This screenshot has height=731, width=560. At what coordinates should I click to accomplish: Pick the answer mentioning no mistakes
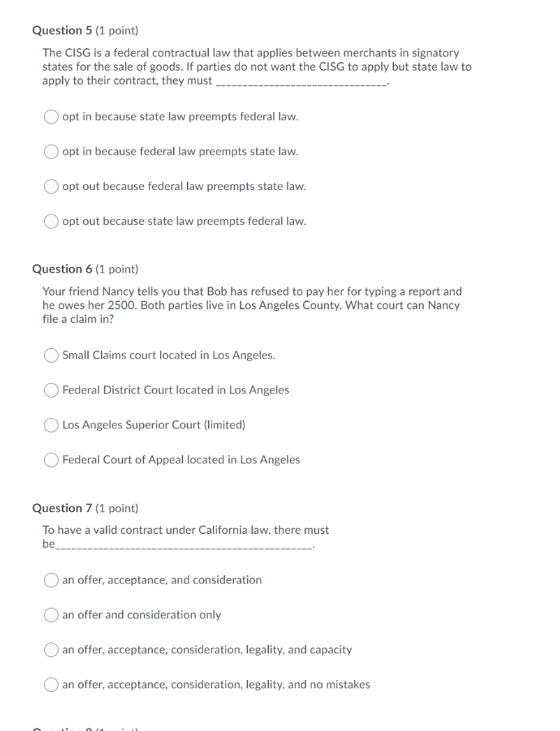[x=50, y=685]
